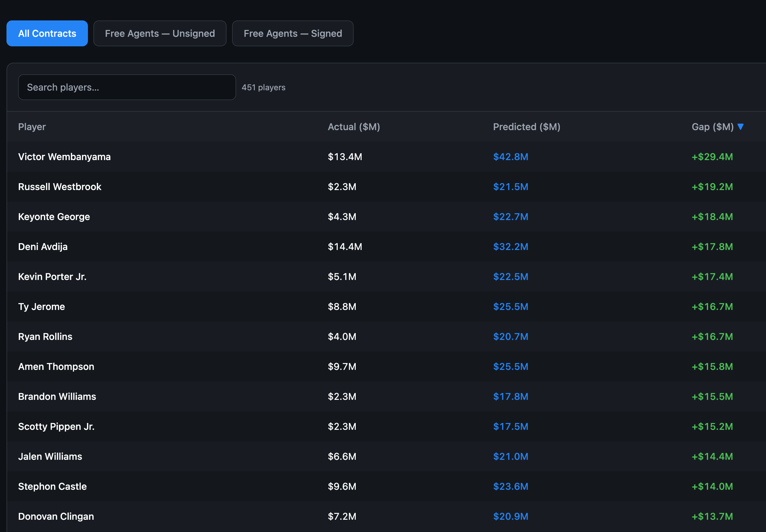
Task: Select the Russell Westbrook player name
Action: pyautogui.click(x=60, y=187)
